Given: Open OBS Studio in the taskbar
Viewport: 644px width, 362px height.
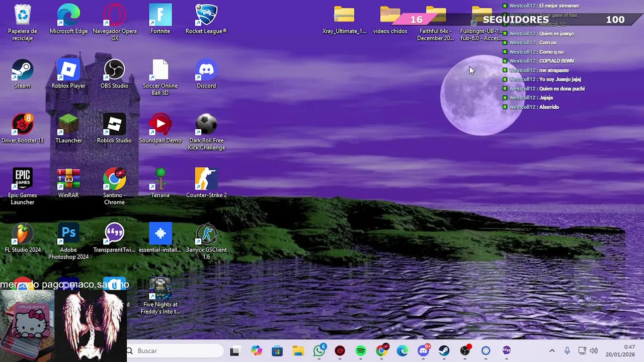Looking at the screenshot, I should 465,351.
